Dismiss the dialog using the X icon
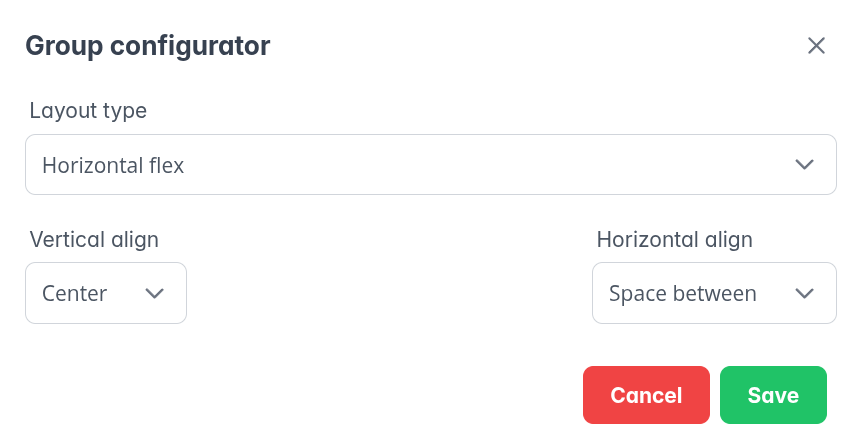The image size is (862, 447). click(816, 46)
